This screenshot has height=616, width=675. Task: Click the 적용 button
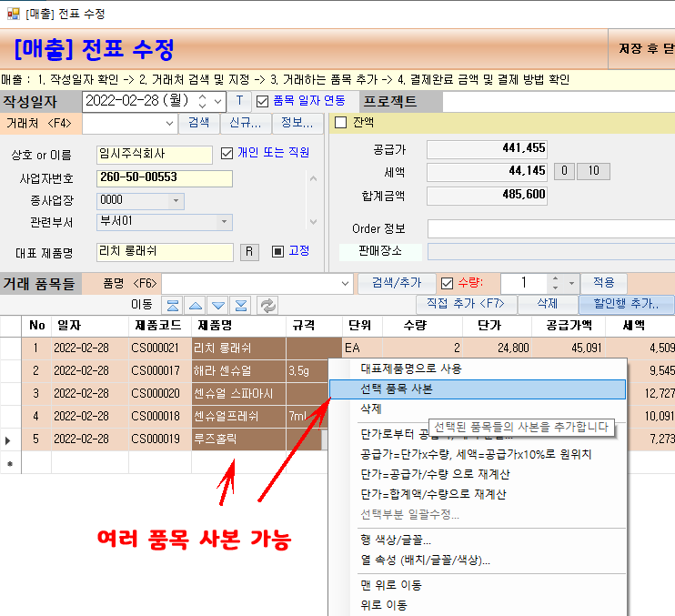pos(603,283)
